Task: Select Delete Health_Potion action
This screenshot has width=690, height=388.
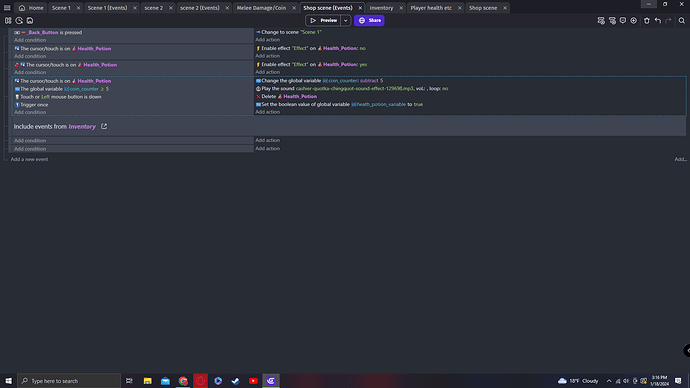Action: click(286, 96)
